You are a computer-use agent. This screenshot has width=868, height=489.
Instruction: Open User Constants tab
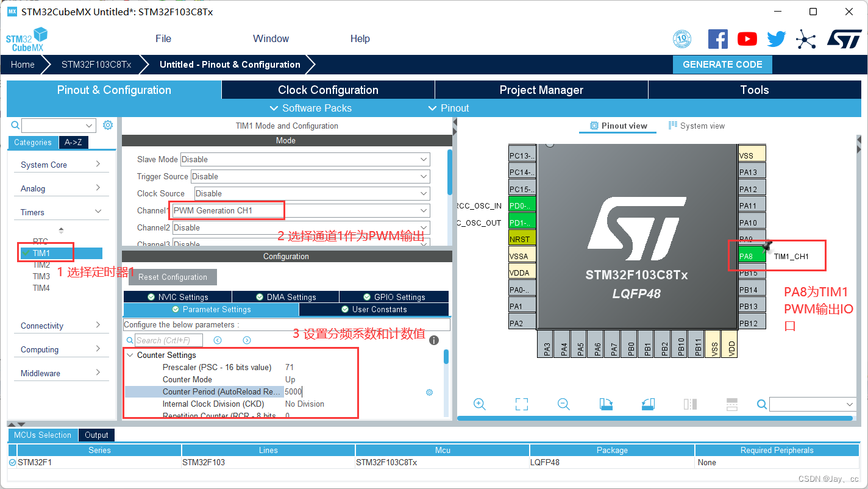tap(374, 309)
